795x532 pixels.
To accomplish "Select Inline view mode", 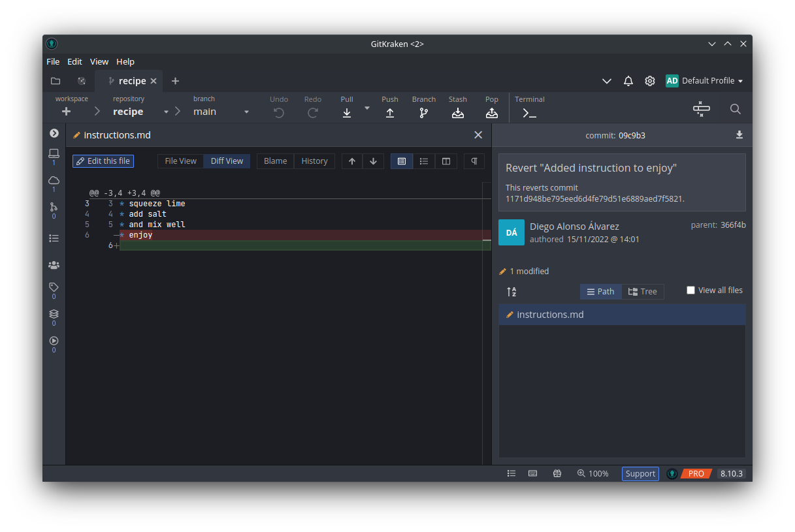I will pyautogui.click(x=424, y=161).
